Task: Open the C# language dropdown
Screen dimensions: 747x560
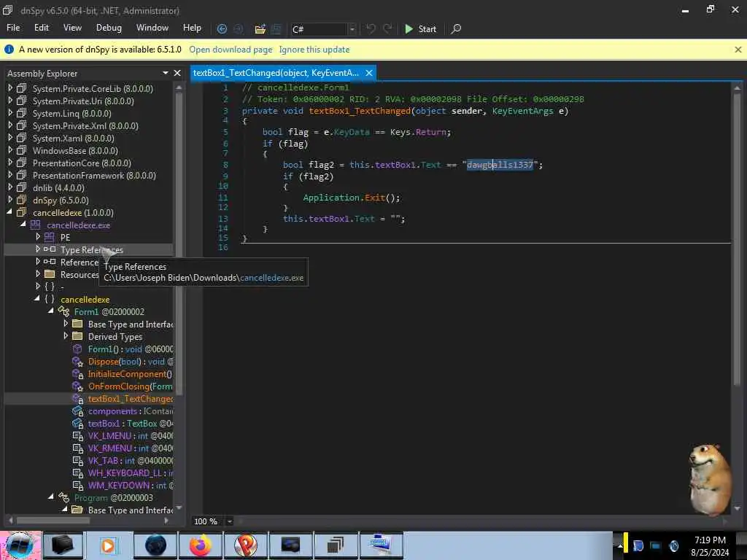Action: point(352,29)
